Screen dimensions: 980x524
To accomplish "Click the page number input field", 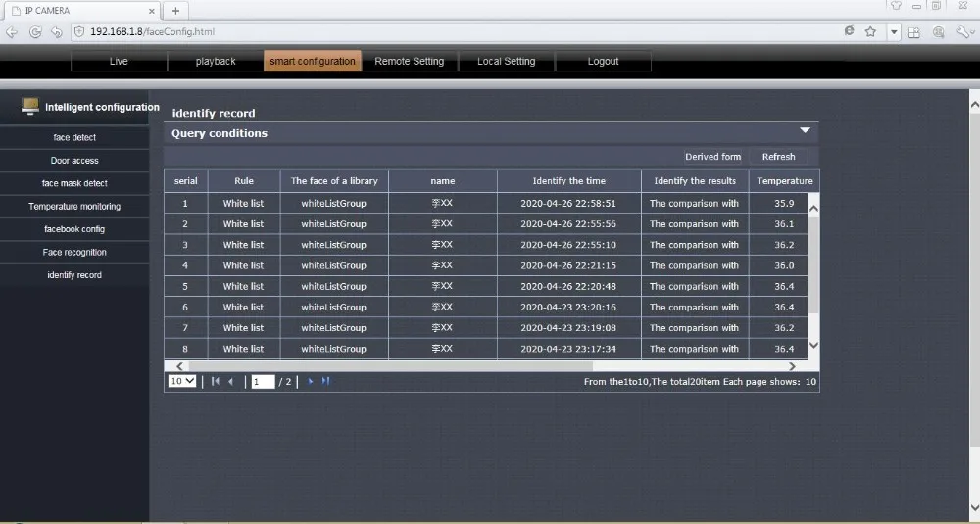I will point(263,382).
